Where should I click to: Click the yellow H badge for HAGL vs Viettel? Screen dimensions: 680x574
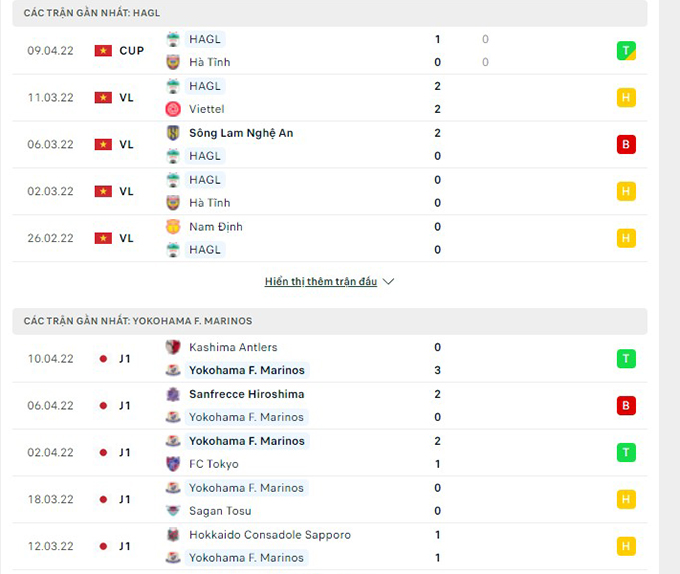626,98
